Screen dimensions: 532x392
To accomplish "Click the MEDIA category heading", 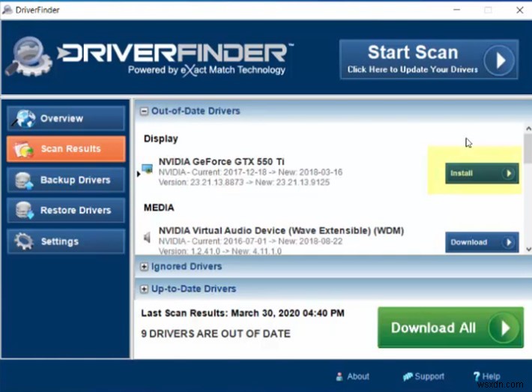I will pyautogui.click(x=159, y=208).
